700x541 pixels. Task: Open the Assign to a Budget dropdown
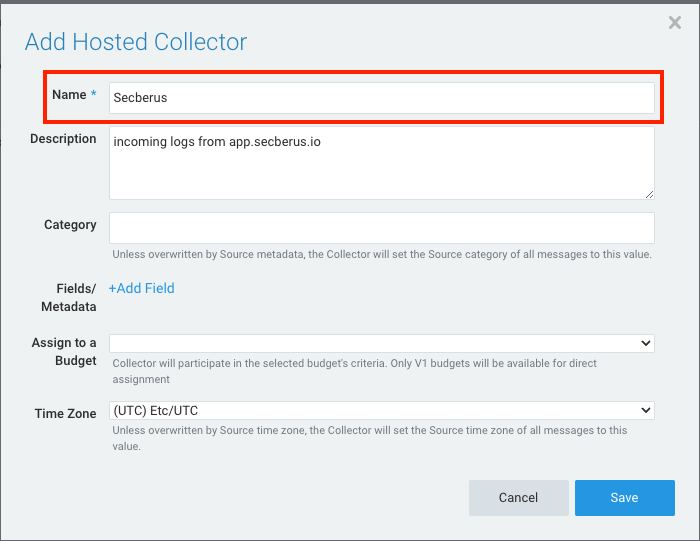[382, 343]
